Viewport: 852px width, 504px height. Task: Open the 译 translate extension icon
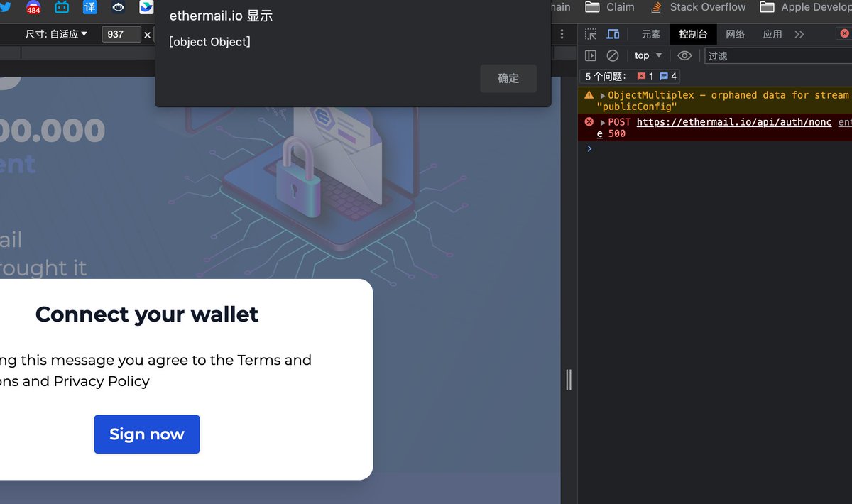(90, 7)
